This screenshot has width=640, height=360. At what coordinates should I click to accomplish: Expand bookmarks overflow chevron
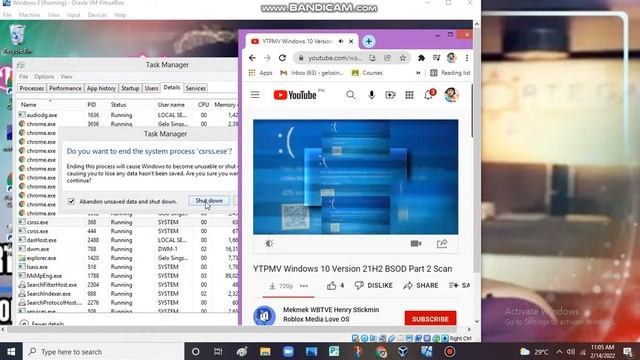[x=418, y=73]
